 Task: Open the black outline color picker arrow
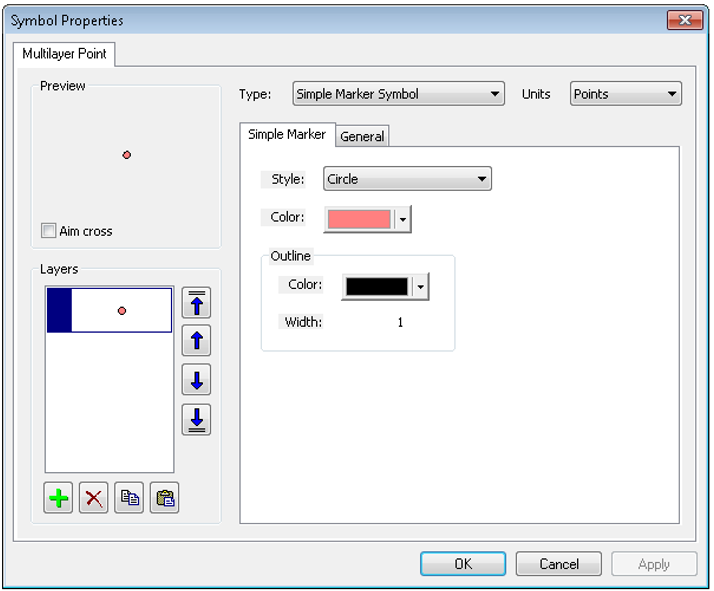[x=421, y=287]
